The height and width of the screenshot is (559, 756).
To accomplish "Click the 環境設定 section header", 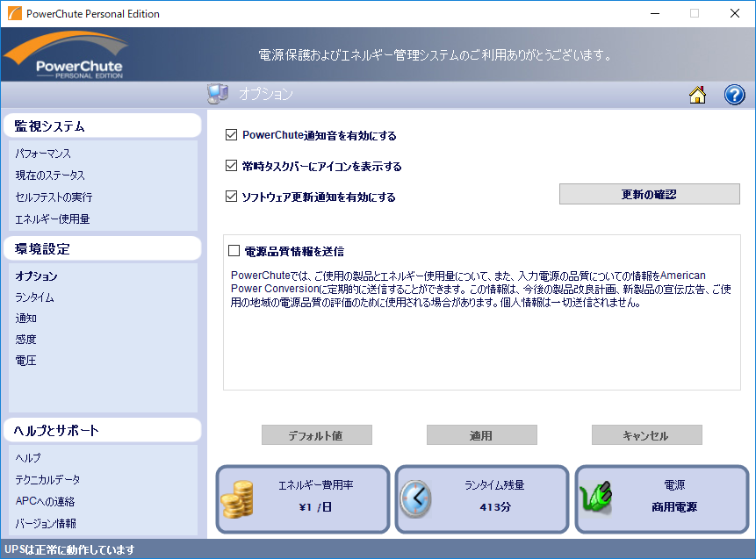I will [102, 249].
